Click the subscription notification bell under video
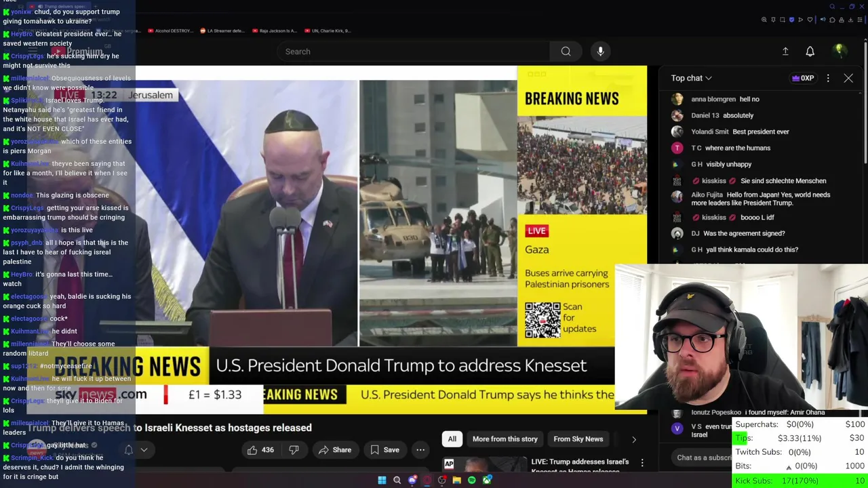Screen dimensions: 868x488 [128, 450]
